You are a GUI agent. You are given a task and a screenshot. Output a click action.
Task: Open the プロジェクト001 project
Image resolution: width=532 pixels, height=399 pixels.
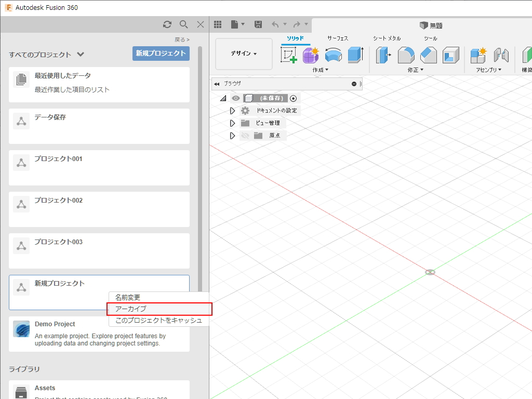[x=99, y=168]
